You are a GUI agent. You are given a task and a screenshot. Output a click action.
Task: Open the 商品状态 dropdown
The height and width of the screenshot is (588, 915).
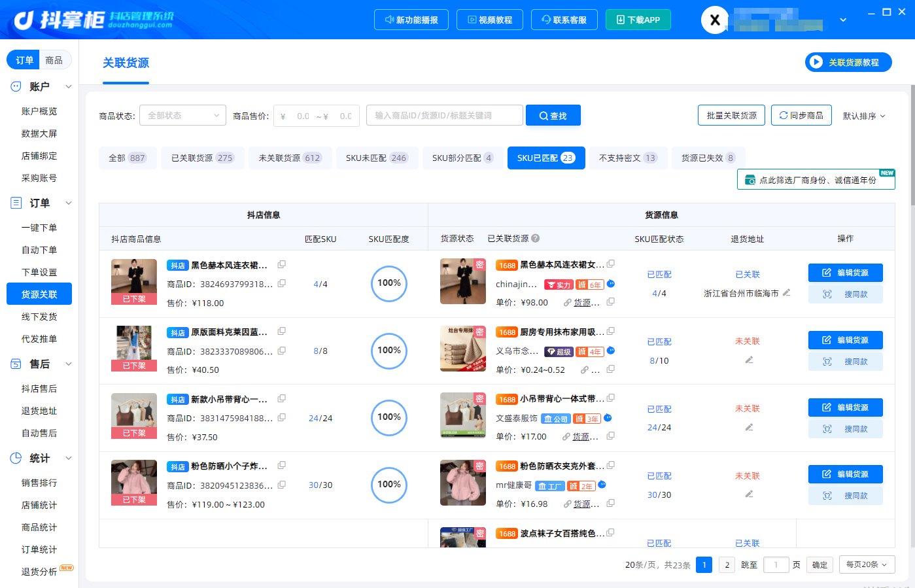pos(183,116)
